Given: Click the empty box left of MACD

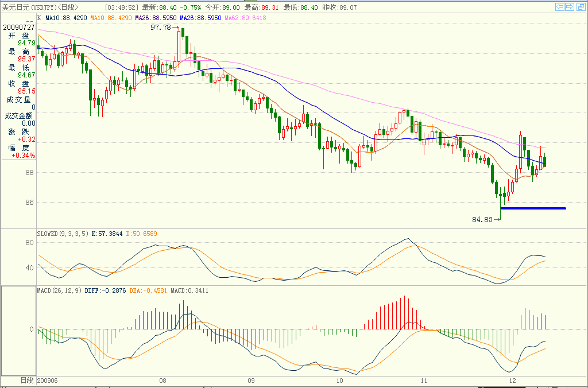Looking at the screenshot, I should (x=18, y=331).
